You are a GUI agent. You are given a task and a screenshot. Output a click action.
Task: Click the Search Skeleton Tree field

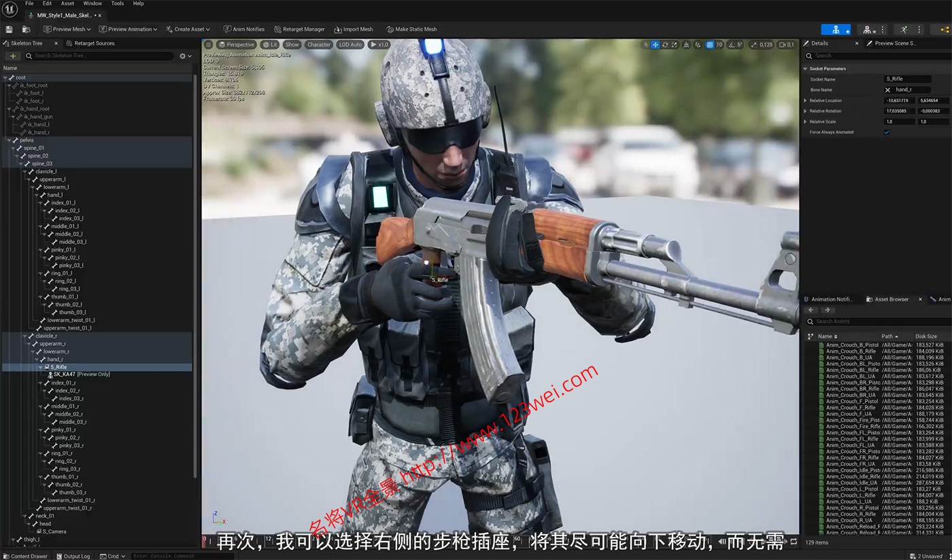[102, 56]
